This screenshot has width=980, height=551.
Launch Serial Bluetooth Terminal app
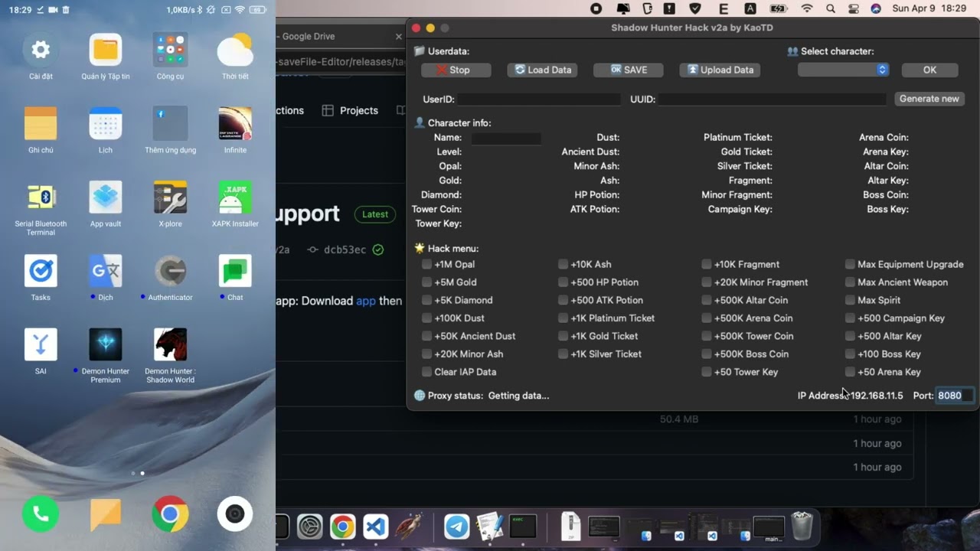click(x=41, y=197)
